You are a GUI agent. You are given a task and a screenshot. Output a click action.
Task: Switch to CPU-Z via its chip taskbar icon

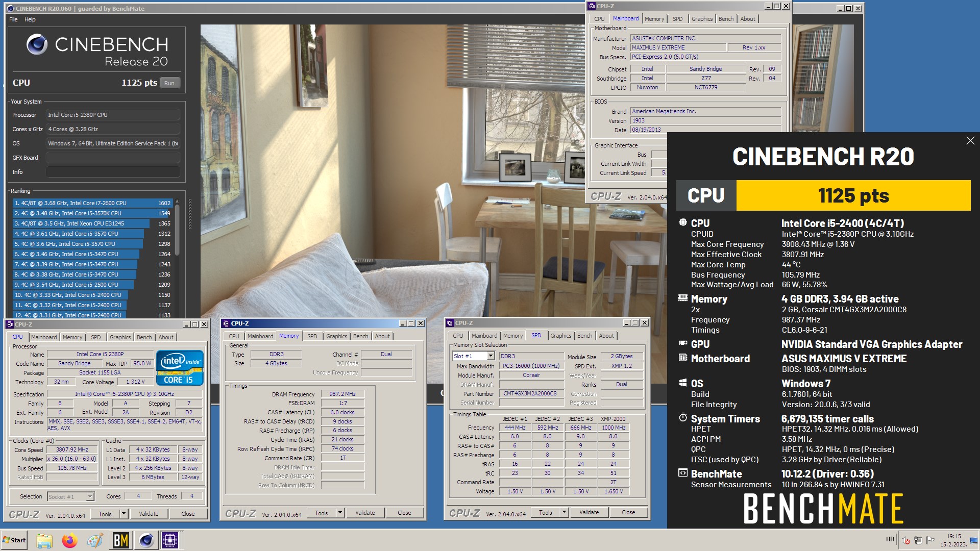point(170,540)
